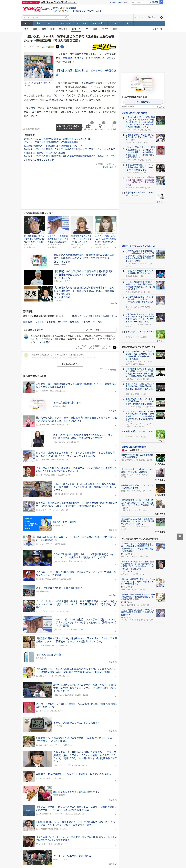This screenshot has height=868, width=186.
Task: Click the back-to-top arrow button
Action: pos(180,536)
